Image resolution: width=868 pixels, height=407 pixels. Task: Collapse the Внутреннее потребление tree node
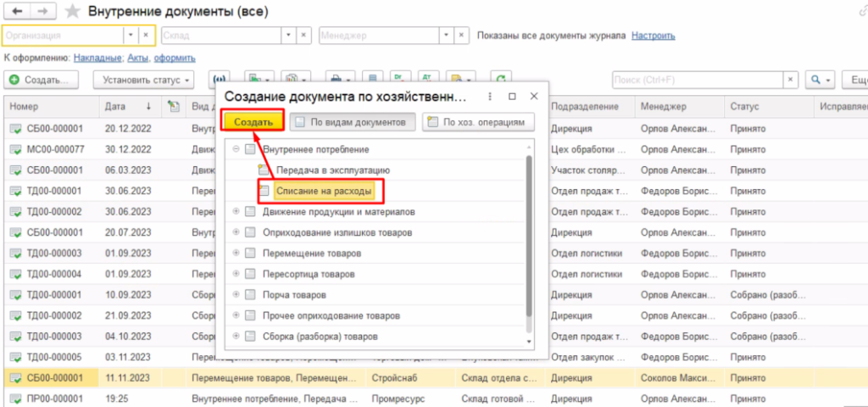(236, 149)
